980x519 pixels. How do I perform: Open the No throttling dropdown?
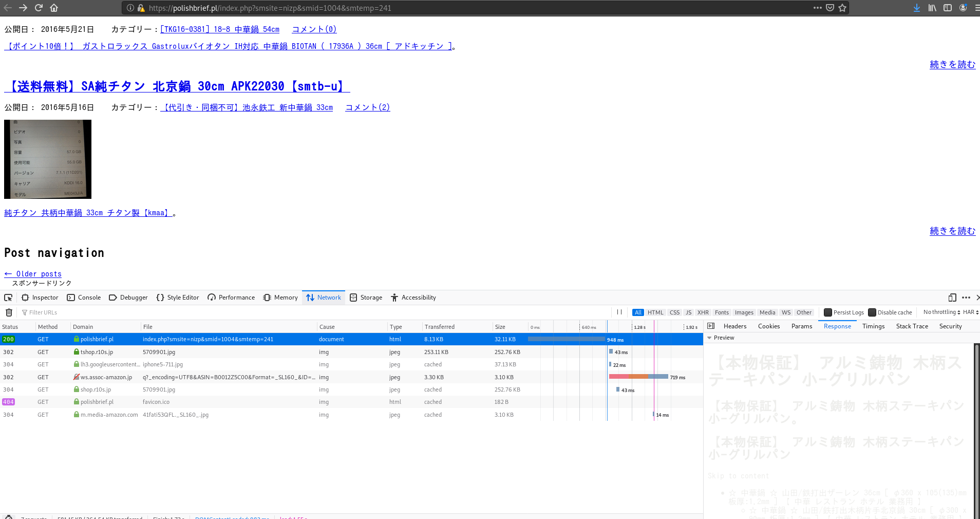pos(941,312)
